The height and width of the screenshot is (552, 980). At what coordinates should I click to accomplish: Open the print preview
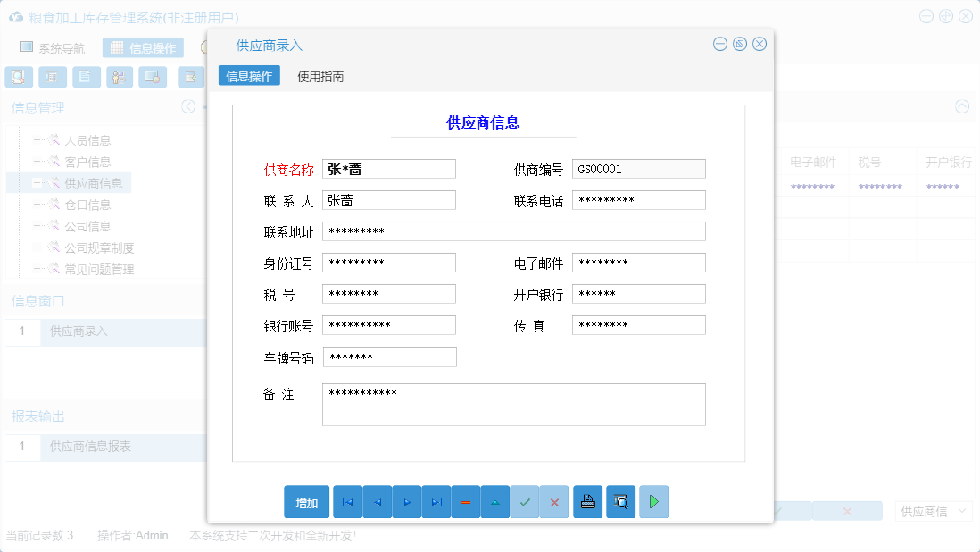(619, 501)
